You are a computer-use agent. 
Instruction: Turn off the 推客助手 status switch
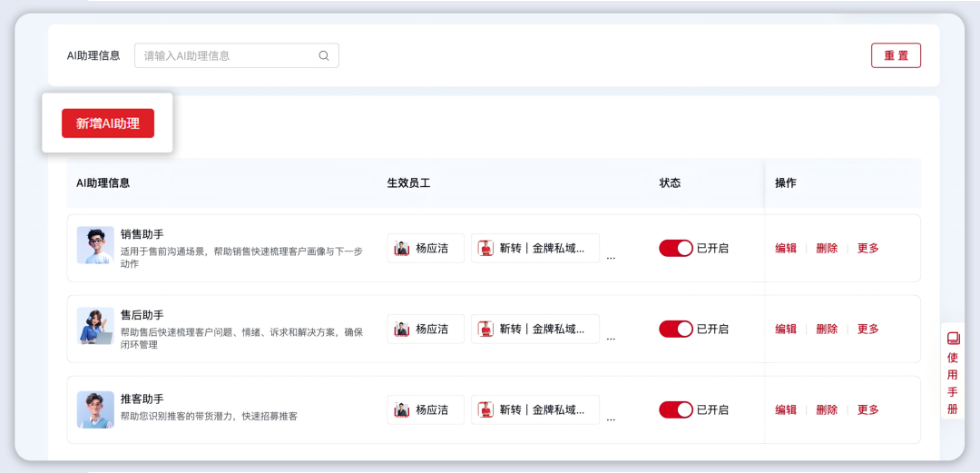[x=676, y=409]
